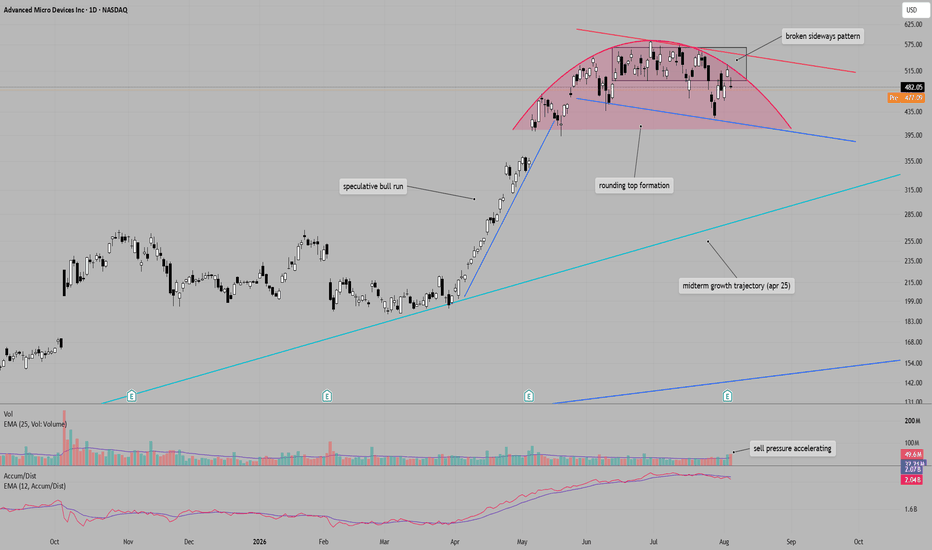Image resolution: width=932 pixels, height=550 pixels.
Task: Click the 482.05 last price label
Action: tap(913, 87)
